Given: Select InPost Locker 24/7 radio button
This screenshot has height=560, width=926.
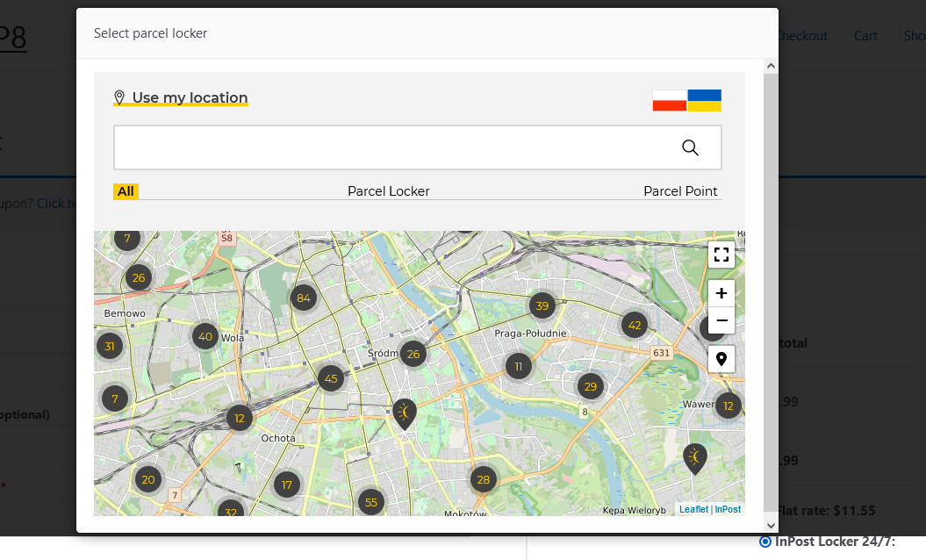Looking at the screenshot, I should point(765,542).
